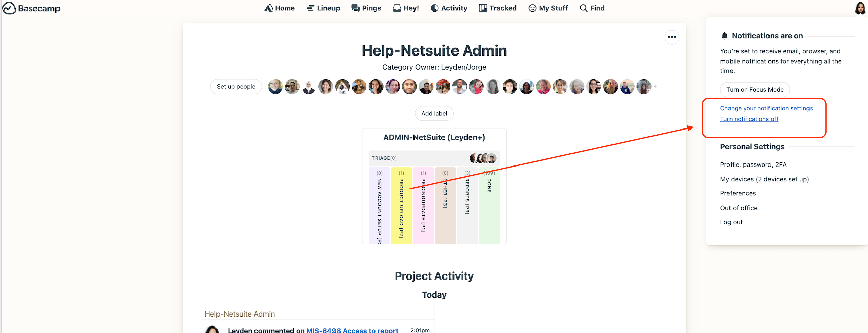Click Turn notifications off link
The width and height of the screenshot is (868, 333).
coord(749,119)
